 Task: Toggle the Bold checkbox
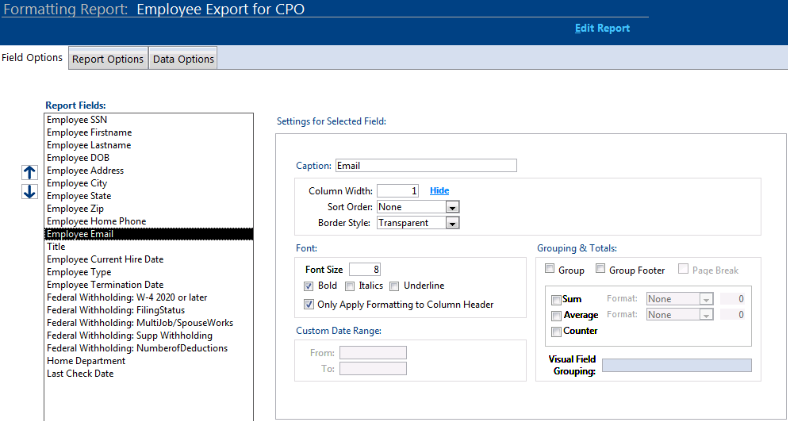click(x=309, y=286)
